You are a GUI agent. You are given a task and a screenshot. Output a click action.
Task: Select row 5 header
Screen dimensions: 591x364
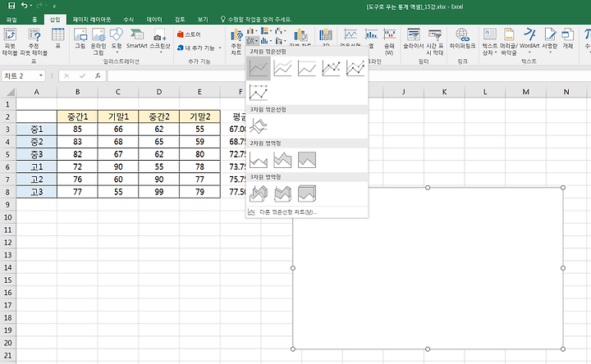tap(8, 154)
